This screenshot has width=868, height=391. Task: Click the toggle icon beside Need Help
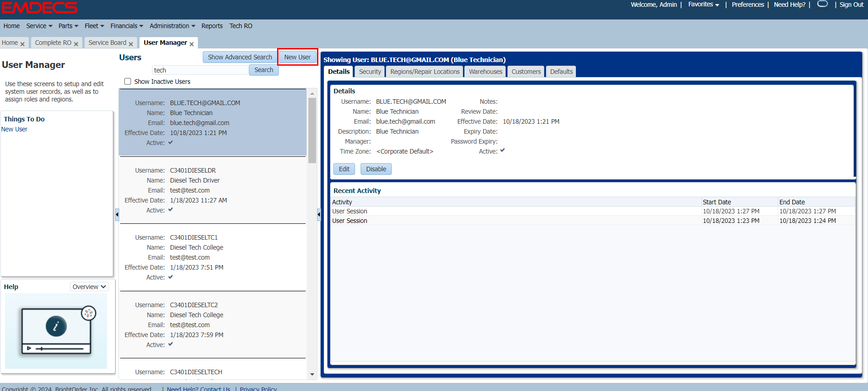coord(822,4)
